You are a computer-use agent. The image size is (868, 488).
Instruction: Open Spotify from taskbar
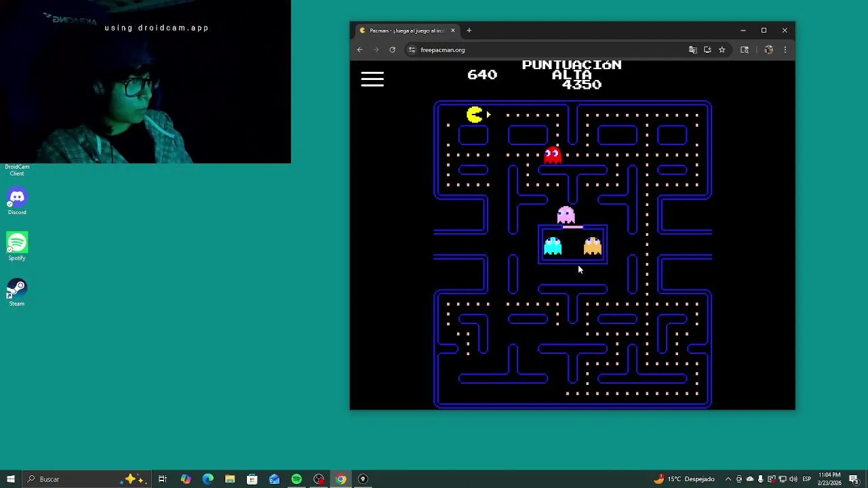click(296, 479)
